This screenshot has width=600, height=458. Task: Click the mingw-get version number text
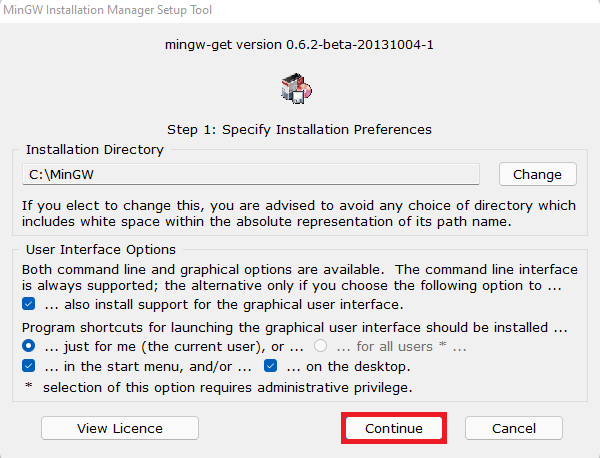300,45
